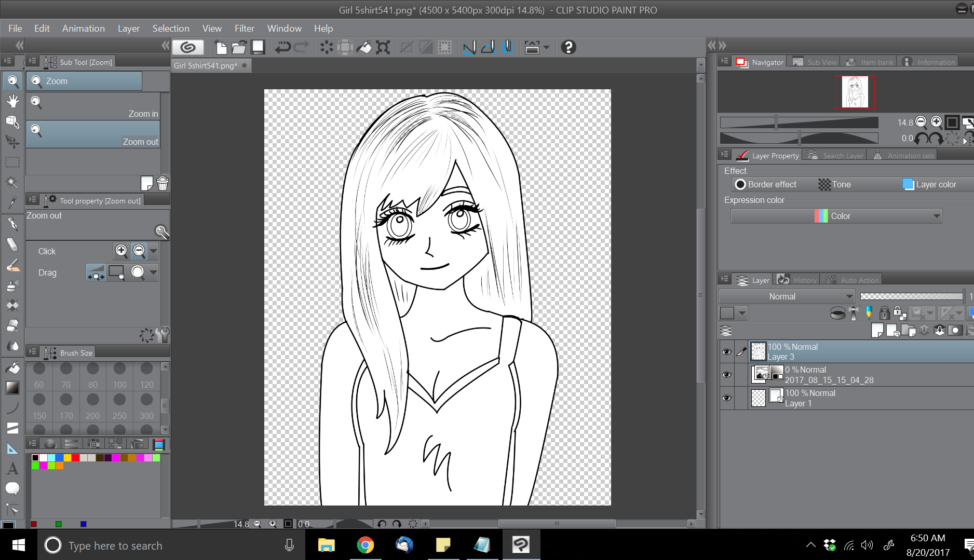Select the Zoom in sub tool
This screenshot has width=974, height=560.
[93, 107]
